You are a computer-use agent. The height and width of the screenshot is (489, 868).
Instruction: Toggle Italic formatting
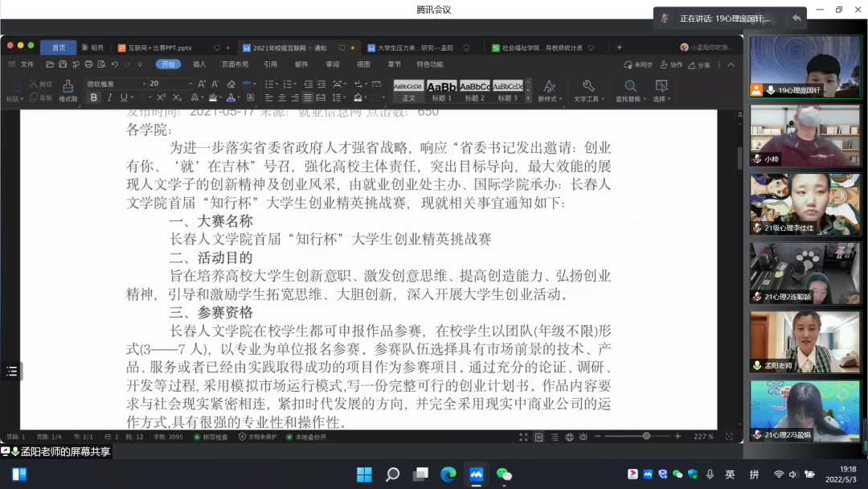tap(109, 97)
